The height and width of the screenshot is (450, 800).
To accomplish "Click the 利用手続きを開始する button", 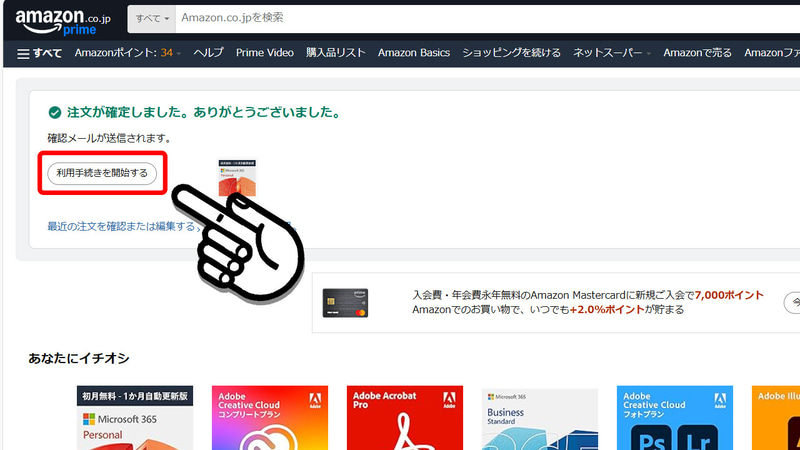I will [102, 173].
